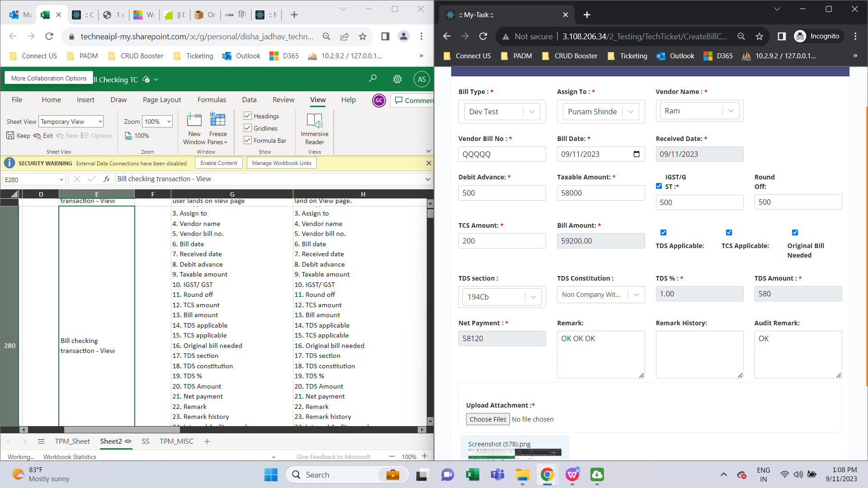Click Give Feedback to Microsoft link
The width and height of the screenshot is (868, 488).
point(333,457)
